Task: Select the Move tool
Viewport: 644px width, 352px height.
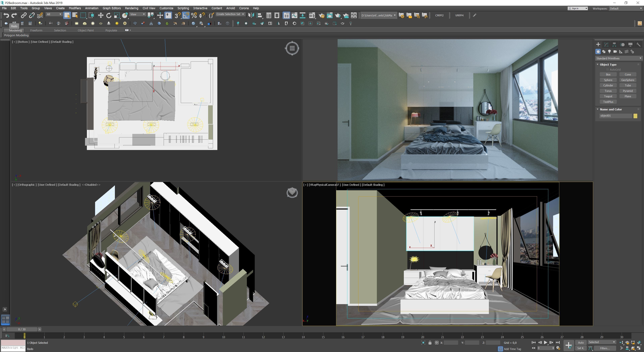Action: click(x=100, y=15)
